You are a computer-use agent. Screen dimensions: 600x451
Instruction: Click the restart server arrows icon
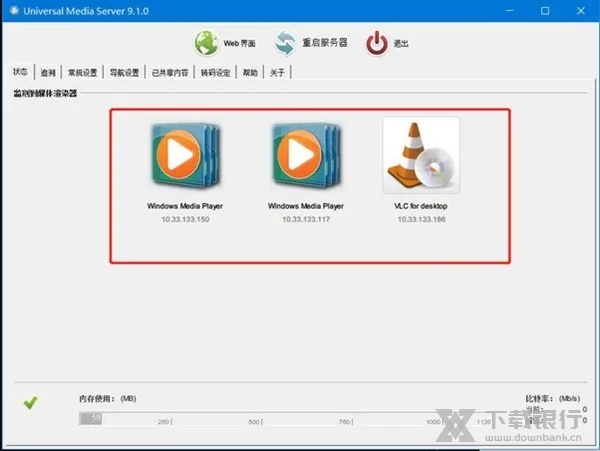(285, 43)
